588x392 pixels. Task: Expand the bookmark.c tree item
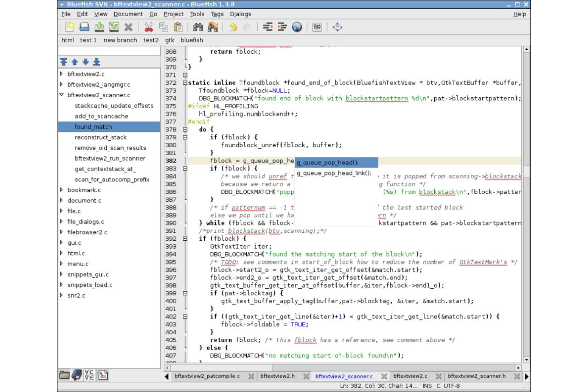pos(62,190)
